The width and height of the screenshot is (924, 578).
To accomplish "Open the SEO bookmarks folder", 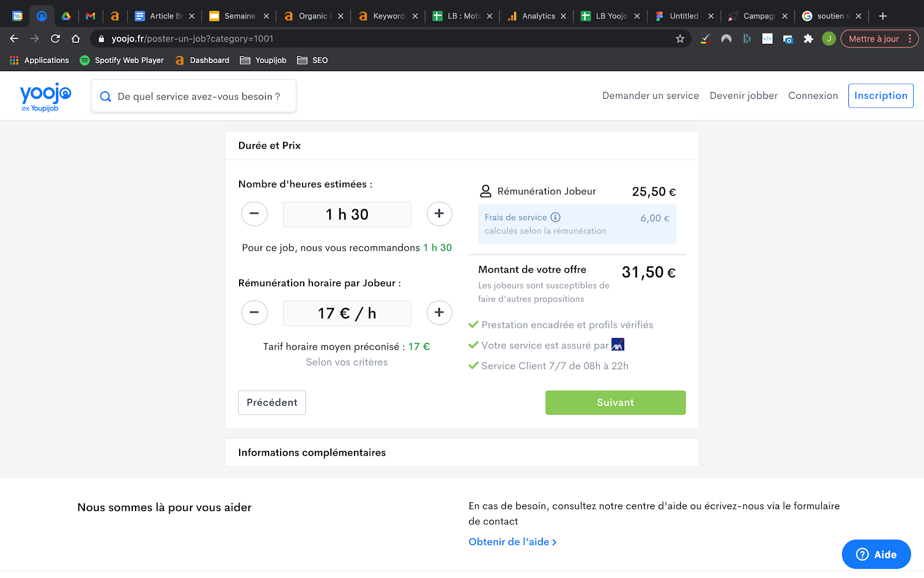I will tap(312, 60).
